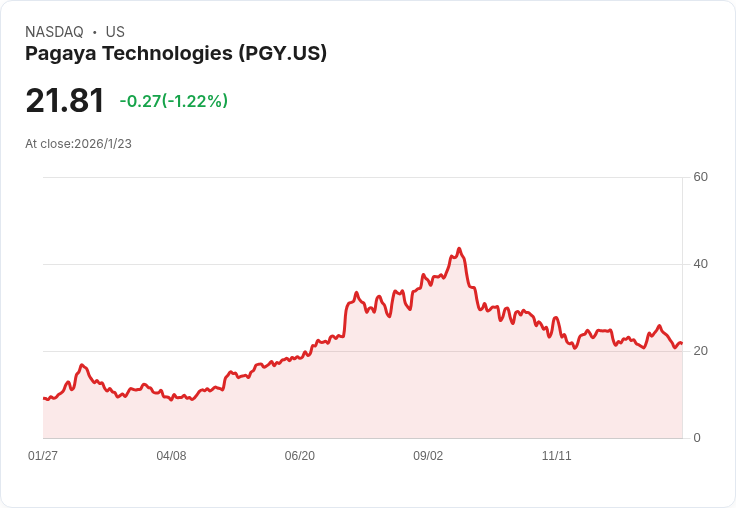Click the leftmost start of the price line

[x=44, y=398]
